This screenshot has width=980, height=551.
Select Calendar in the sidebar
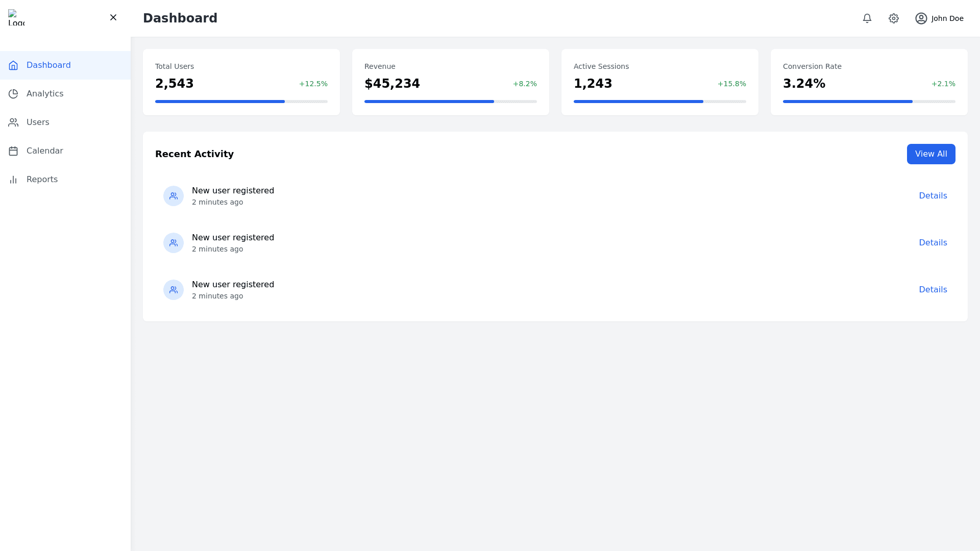click(x=44, y=151)
